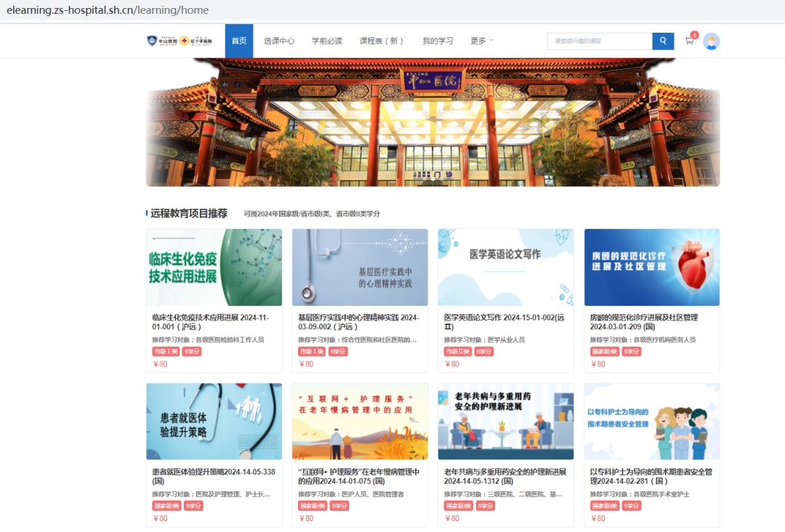Open the 课程表（新） menu item
Image resolution: width=785 pixels, height=532 pixels.
(381, 41)
